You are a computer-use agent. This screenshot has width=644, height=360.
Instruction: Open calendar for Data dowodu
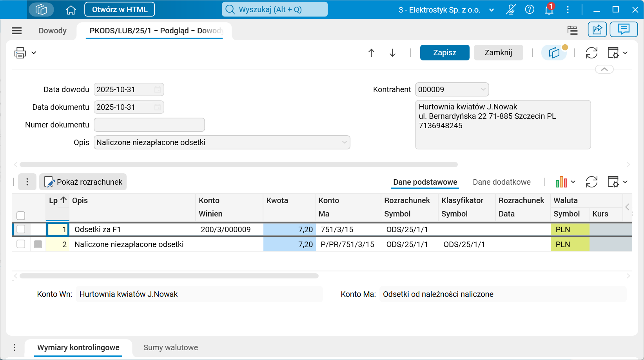pos(157,89)
